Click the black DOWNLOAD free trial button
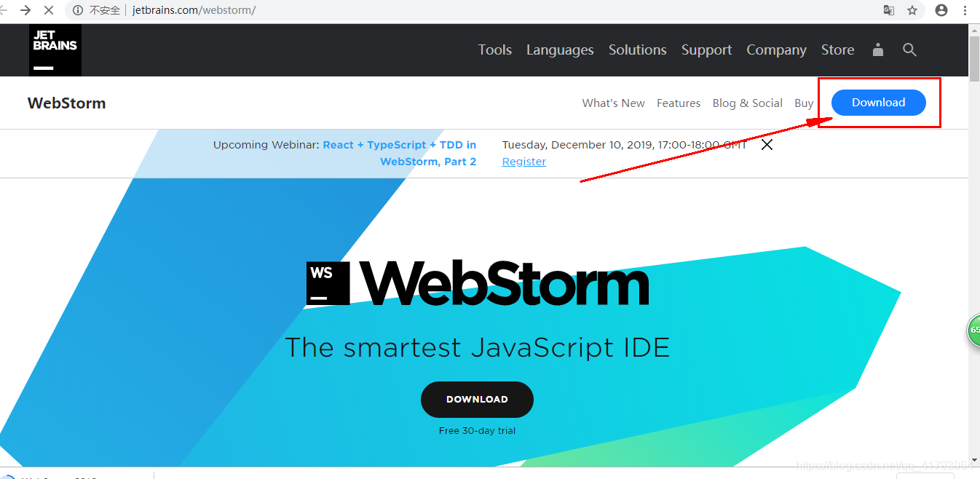 pos(477,399)
